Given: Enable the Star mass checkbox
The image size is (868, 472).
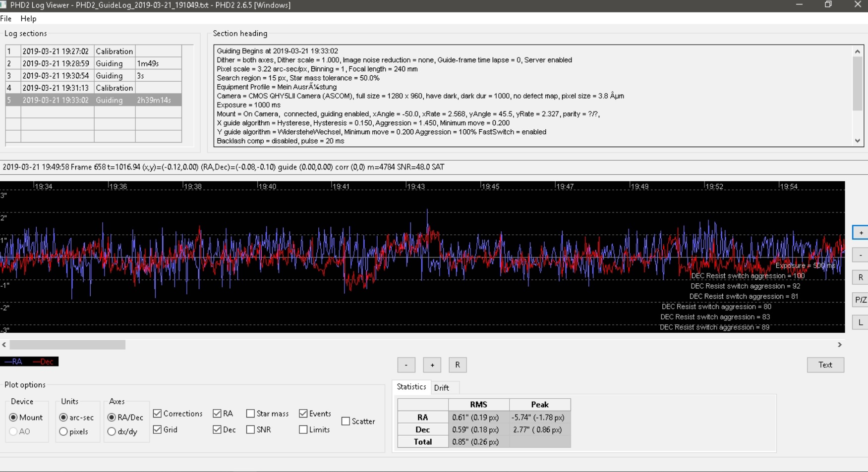Looking at the screenshot, I should click(250, 414).
